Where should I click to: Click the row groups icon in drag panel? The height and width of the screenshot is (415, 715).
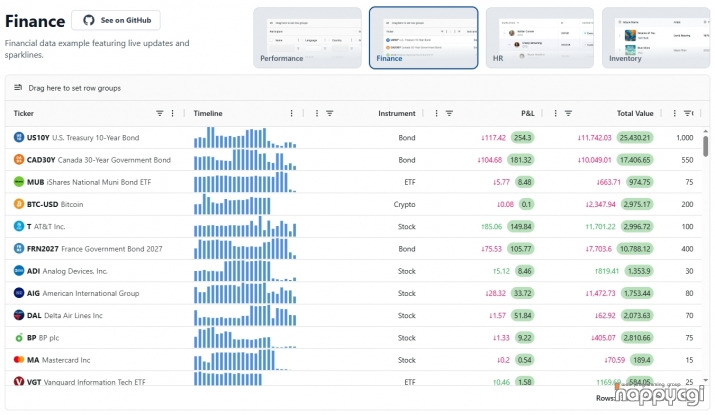click(x=18, y=88)
